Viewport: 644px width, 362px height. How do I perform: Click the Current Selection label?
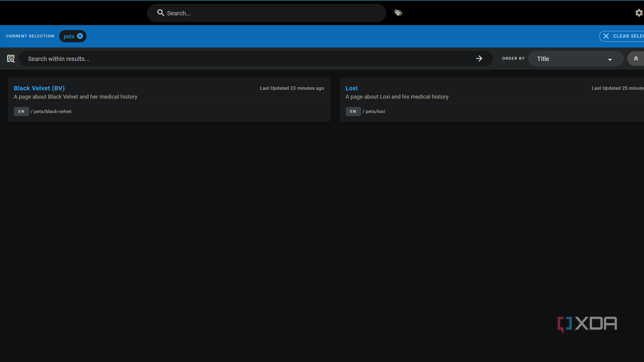pyautogui.click(x=30, y=36)
